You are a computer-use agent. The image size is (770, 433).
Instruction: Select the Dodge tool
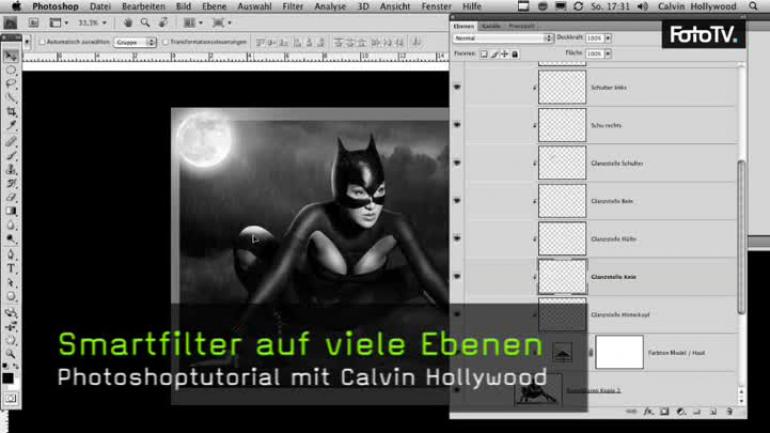click(x=10, y=239)
